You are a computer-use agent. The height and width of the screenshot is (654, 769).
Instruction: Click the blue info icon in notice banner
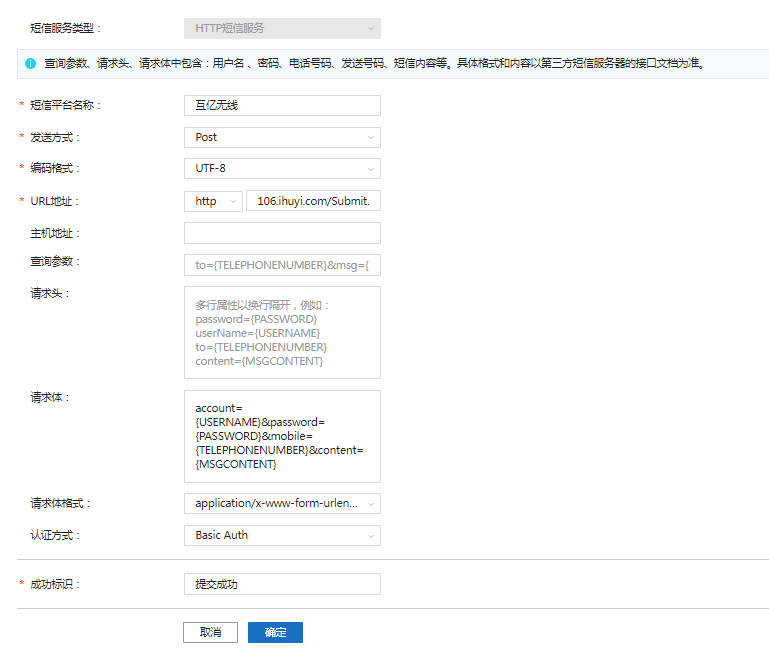pos(31,64)
